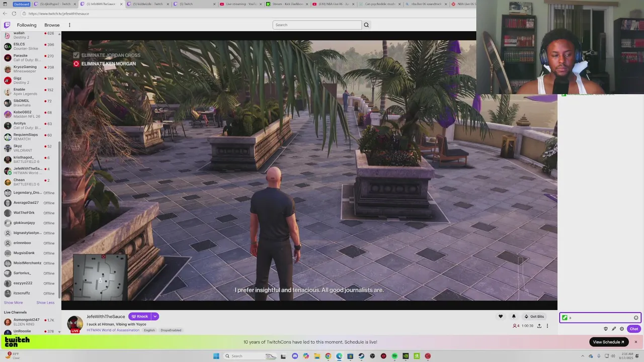Click AverageDad27 avatar in sidebar

[x=8, y=203]
